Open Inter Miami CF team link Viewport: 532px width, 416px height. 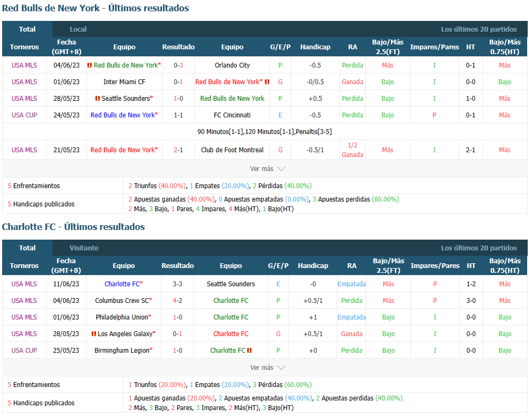(124, 81)
